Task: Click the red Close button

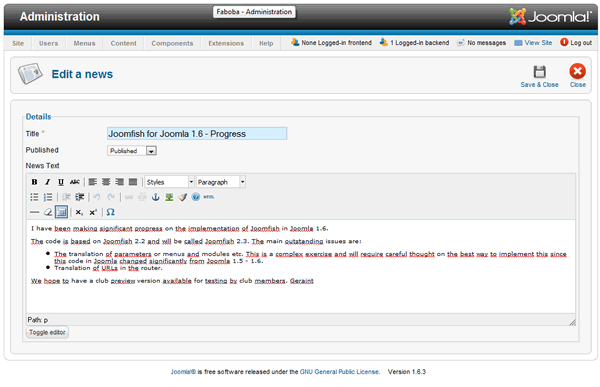Action: point(577,75)
